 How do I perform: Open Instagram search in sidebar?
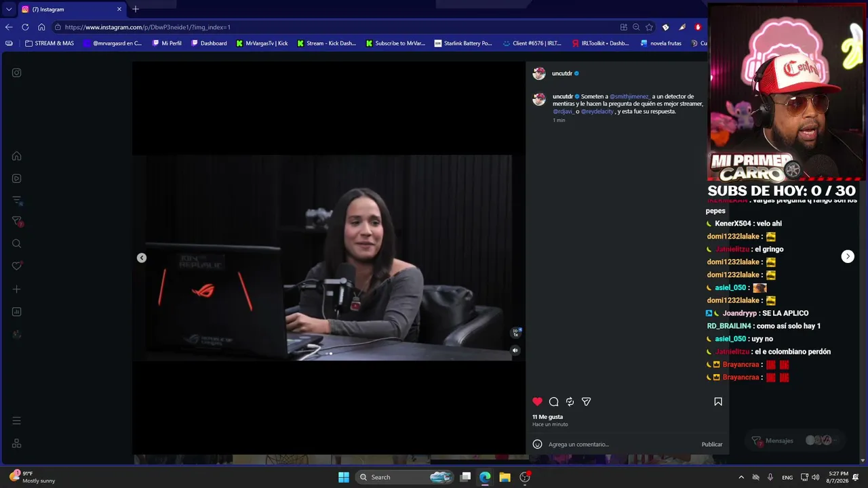(17, 244)
